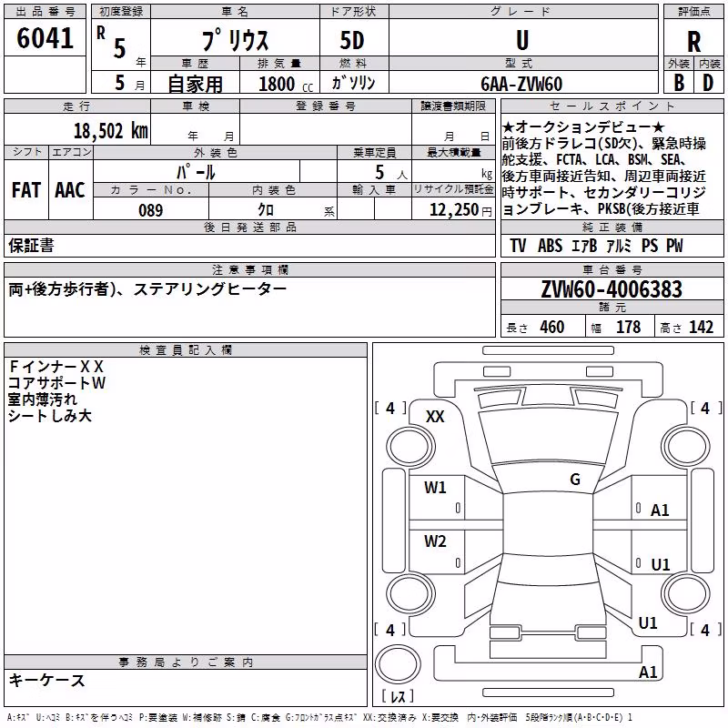Select the A1 mark on the diagram rear bumper

click(648, 672)
